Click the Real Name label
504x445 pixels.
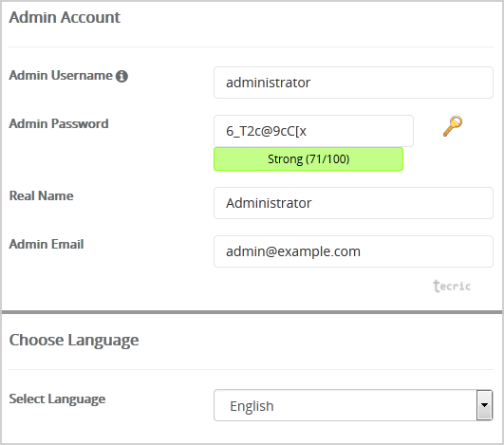(41, 196)
